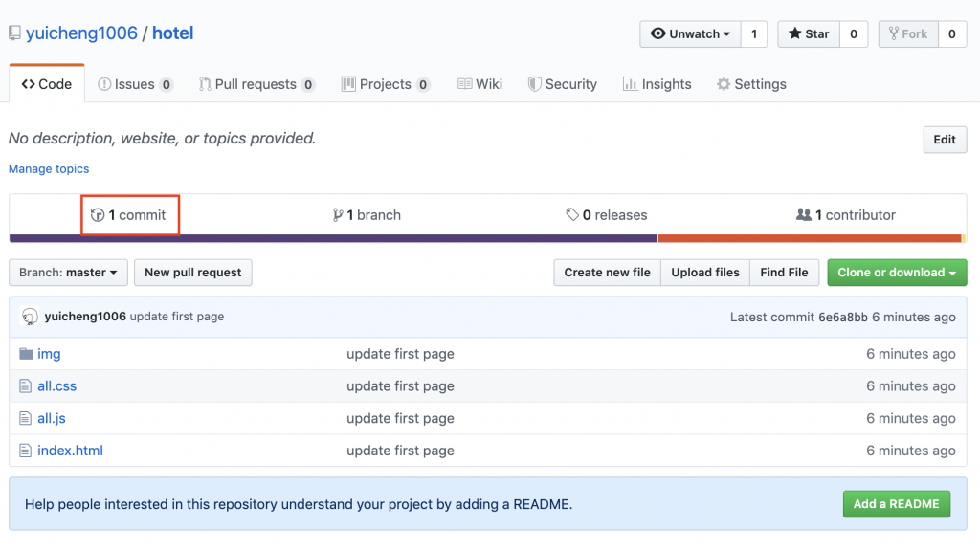Expand the Branch: master selector
The image size is (980, 550).
pyautogui.click(x=68, y=273)
